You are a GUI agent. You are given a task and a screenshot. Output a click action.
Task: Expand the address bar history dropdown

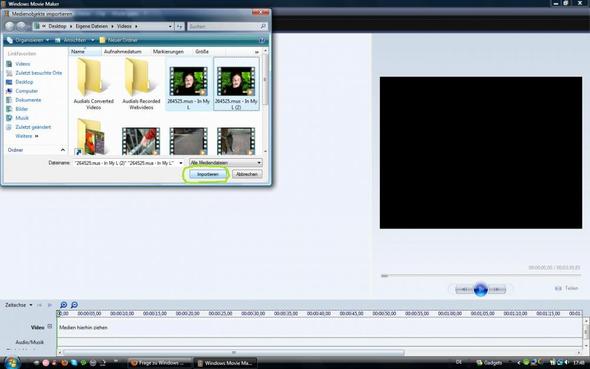click(170, 26)
